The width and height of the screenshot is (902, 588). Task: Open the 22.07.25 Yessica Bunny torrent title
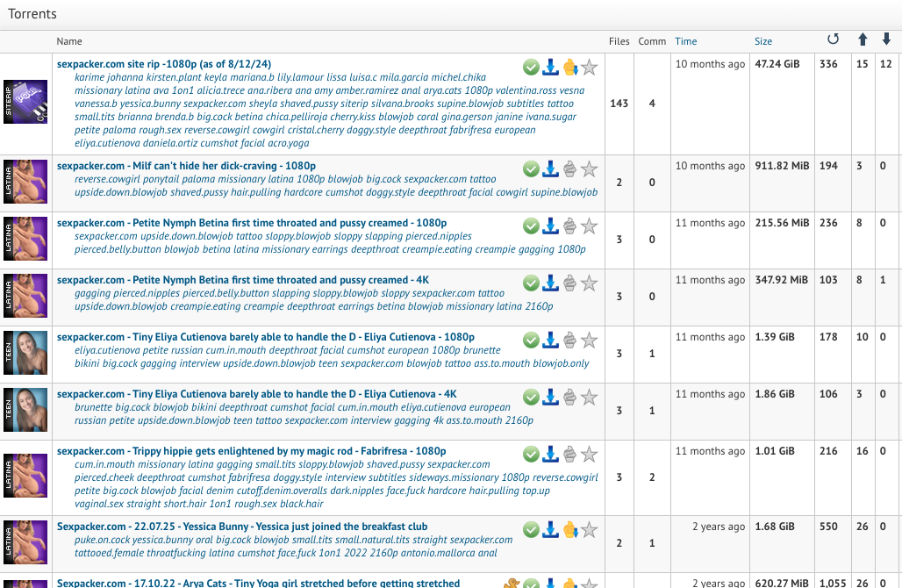[242, 527]
